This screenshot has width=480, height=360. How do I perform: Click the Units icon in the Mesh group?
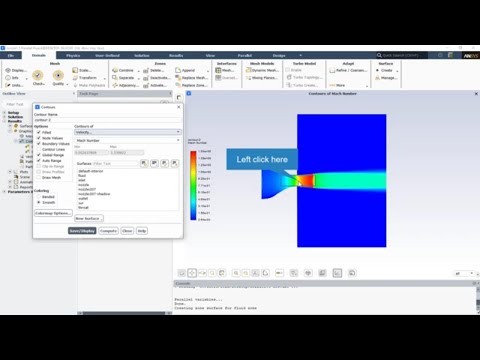8,85
